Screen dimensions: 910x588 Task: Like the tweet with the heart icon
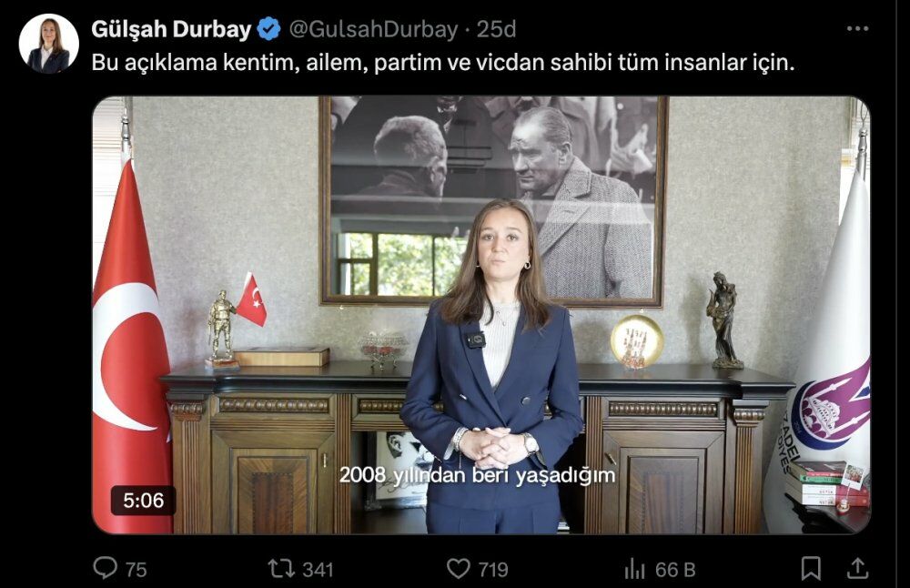[x=458, y=569]
